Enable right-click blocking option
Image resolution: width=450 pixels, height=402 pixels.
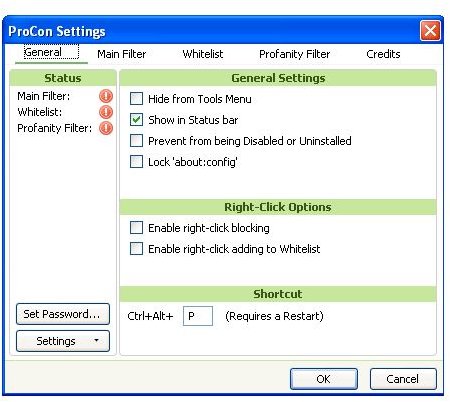pyautogui.click(x=136, y=228)
